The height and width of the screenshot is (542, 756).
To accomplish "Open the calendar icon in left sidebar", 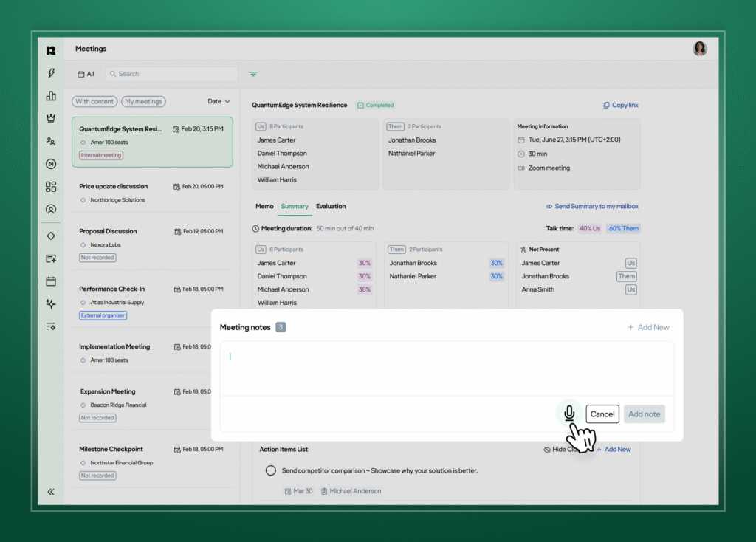I will point(51,281).
